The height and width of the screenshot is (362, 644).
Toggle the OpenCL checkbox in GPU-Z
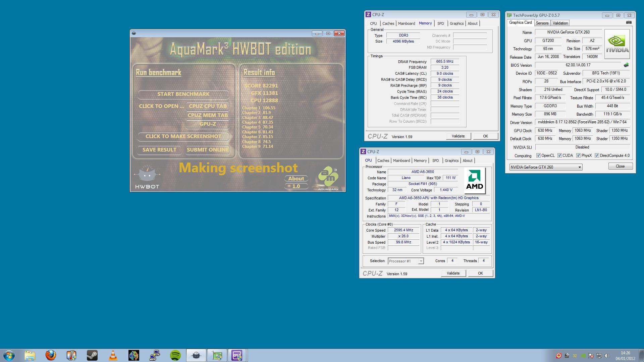pyautogui.click(x=538, y=156)
